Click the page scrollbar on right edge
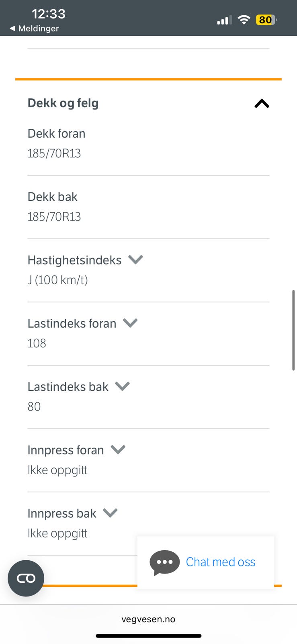The height and width of the screenshot is (644, 297). [x=293, y=330]
